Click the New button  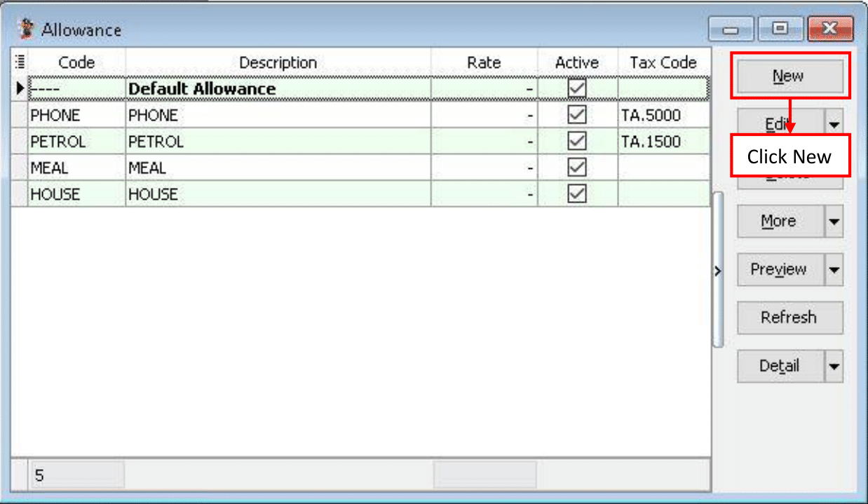[789, 76]
